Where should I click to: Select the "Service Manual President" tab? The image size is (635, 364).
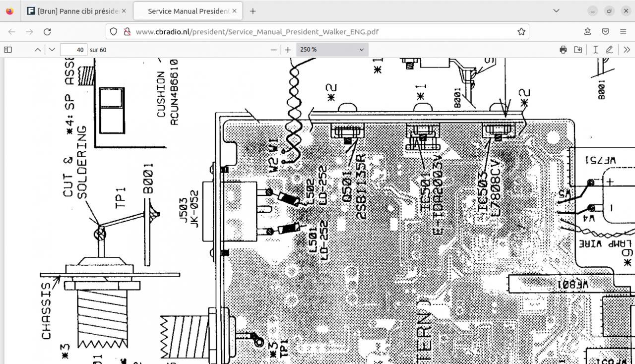pyautogui.click(x=188, y=11)
